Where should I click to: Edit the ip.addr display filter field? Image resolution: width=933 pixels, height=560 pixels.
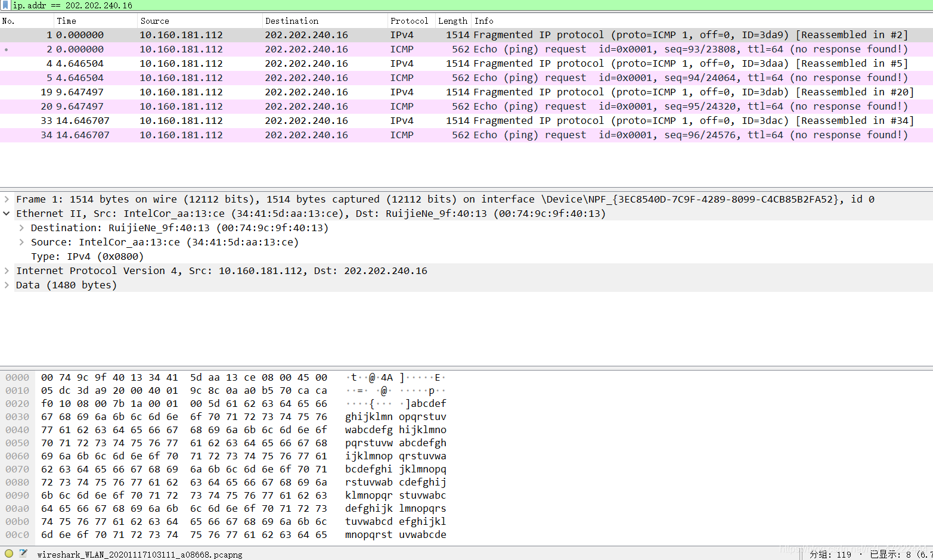click(x=471, y=5)
